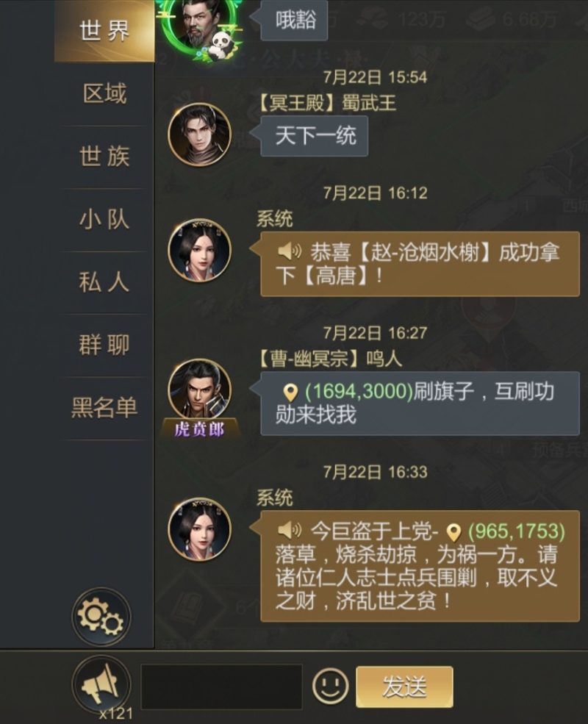Click the 发送 send button
This screenshot has width=588, height=724.
pyautogui.click(x=404, y=687)
